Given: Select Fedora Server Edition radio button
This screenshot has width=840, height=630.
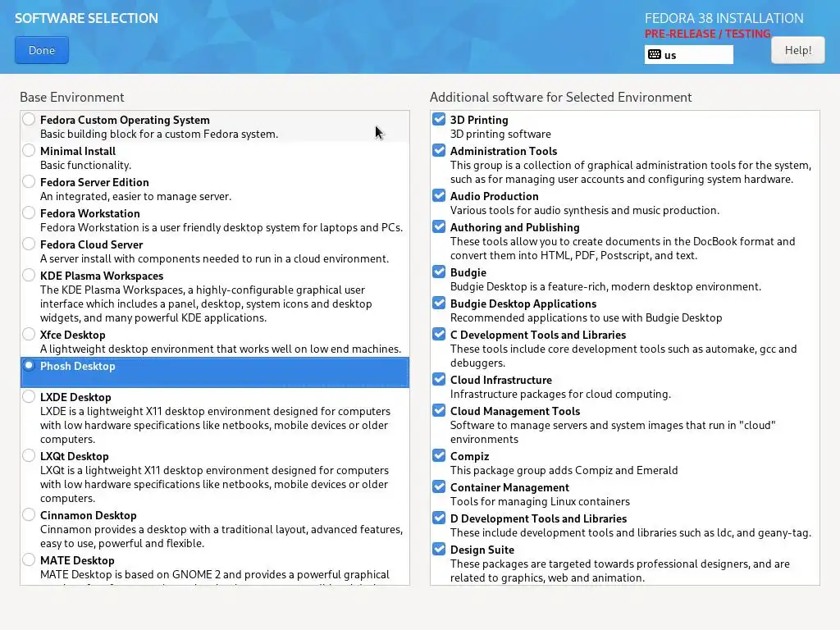Looking at the screenshot, I should pos(29,181).
